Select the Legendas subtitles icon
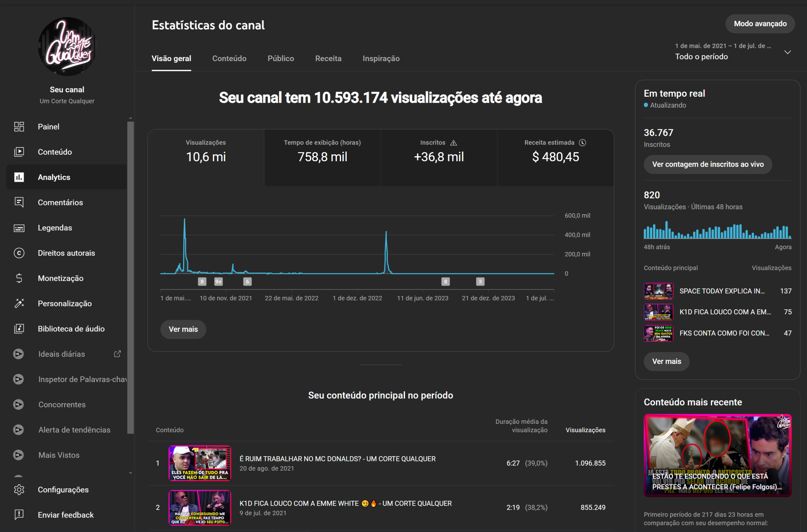 19,228
